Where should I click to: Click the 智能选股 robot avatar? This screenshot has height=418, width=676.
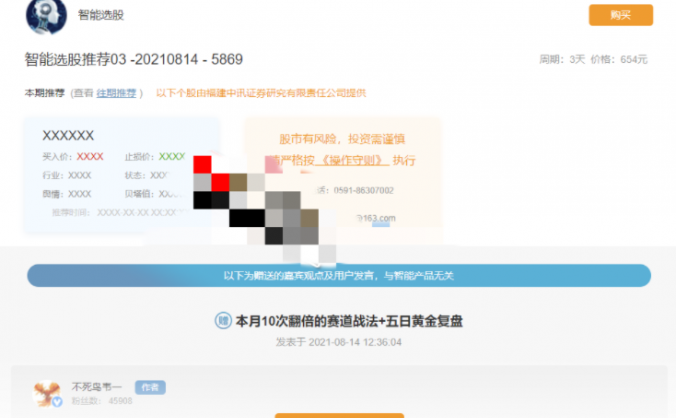[47, 16]
